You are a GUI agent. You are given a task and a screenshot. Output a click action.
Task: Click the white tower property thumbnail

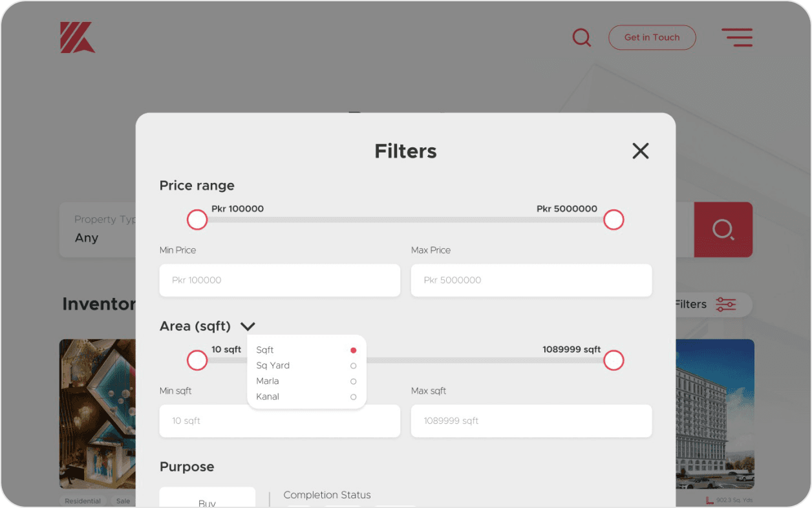tap(715, 414)
